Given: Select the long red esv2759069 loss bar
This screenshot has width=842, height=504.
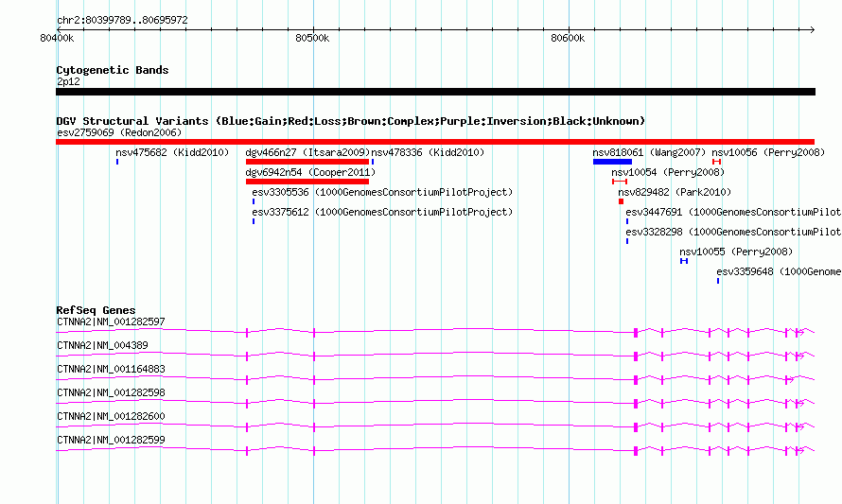Looking at the screenshot, I should point(435,142).
